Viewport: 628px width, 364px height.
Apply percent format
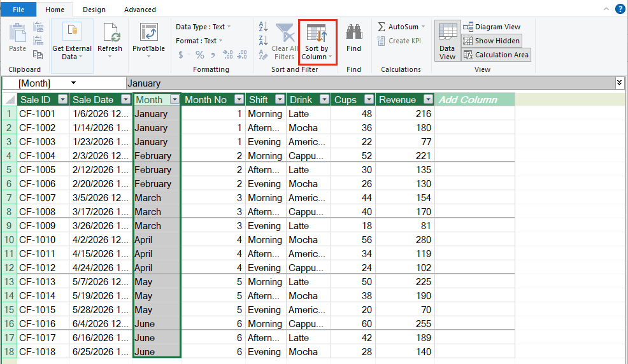[200, 54]
